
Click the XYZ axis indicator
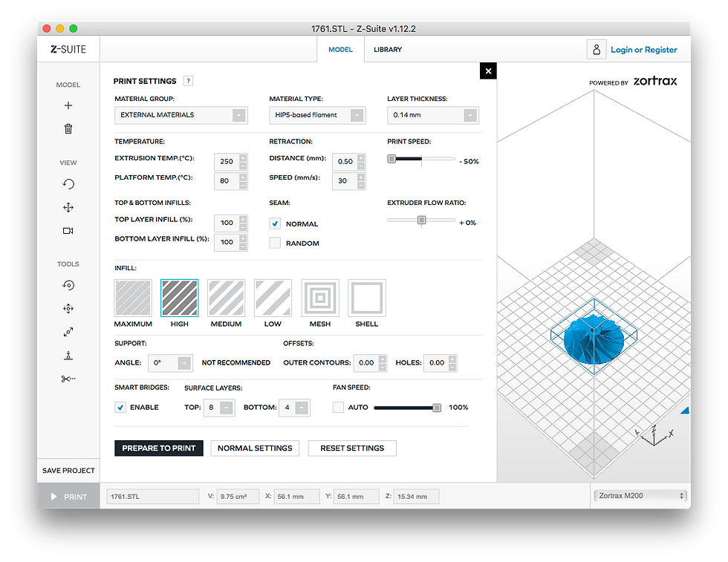tap(654, 435)
